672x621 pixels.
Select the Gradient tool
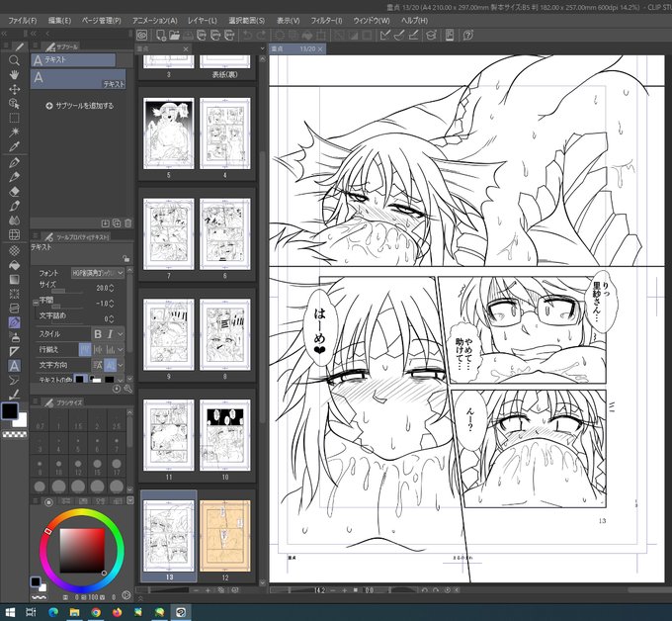point(14,279)
